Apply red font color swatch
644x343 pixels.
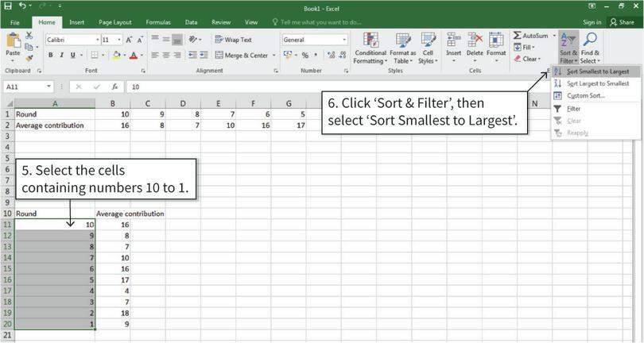[x=134, y=55]
